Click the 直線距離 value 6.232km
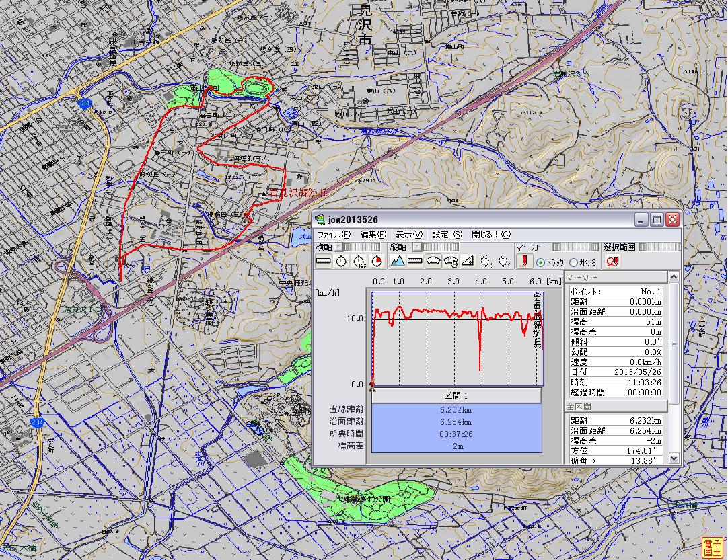This screenshot has height=560, width=728. tap(456, 410)
